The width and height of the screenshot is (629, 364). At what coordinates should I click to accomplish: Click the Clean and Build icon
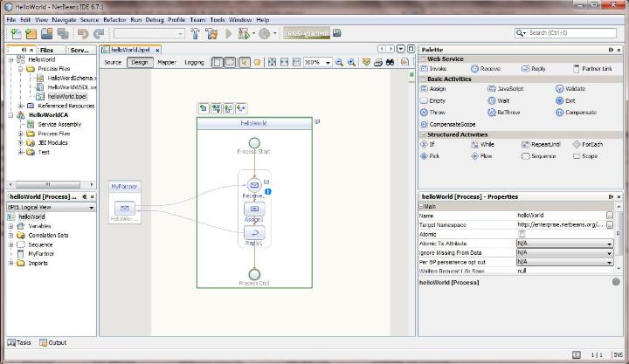[x=211, y=34]
